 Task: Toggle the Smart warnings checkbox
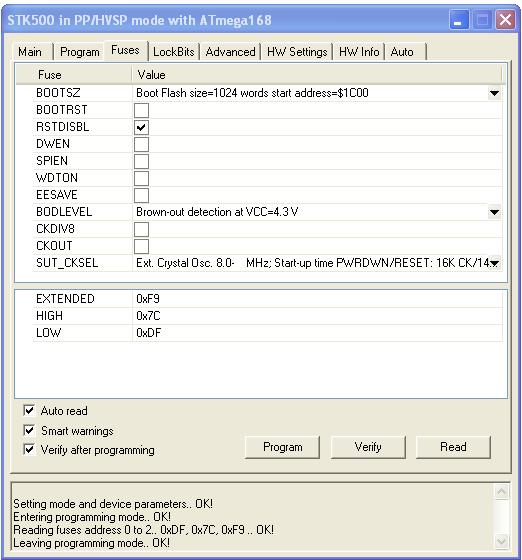29,430
